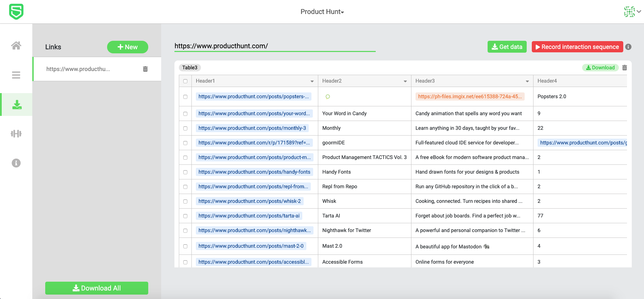
Task: Click the green Get data button
Action: pos(507,47)
